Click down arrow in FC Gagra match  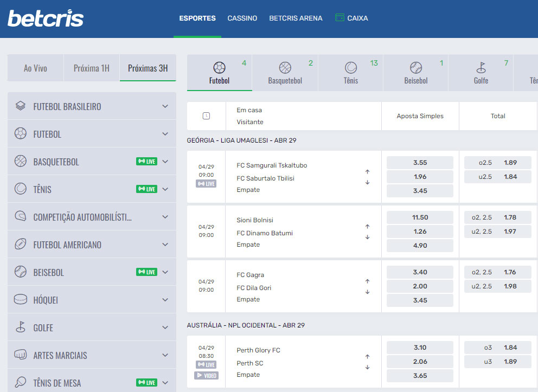click(368, 292)
